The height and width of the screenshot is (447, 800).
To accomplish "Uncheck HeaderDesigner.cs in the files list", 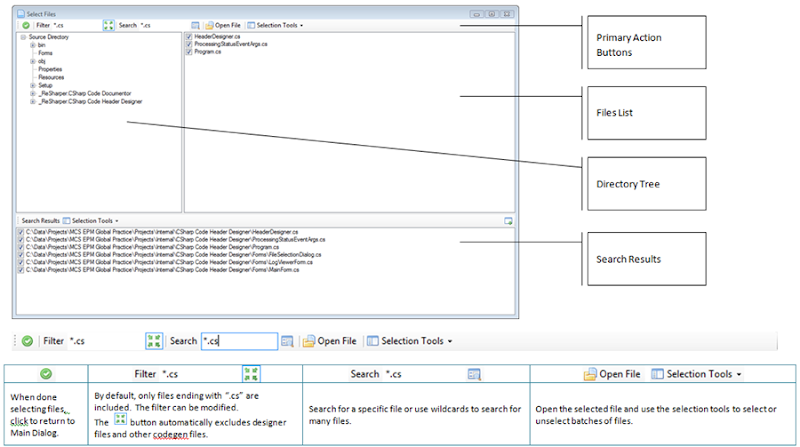I will pyautogui.click(x=189, y=37).
